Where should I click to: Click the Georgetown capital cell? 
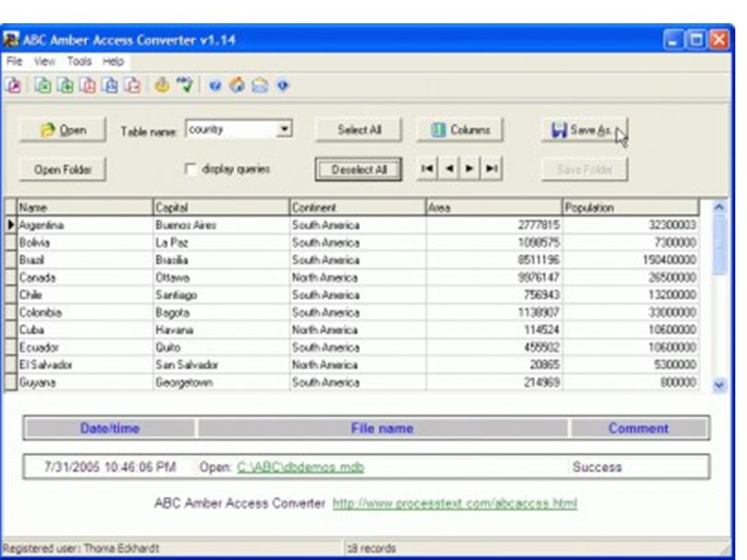click(x=222, y=383)
